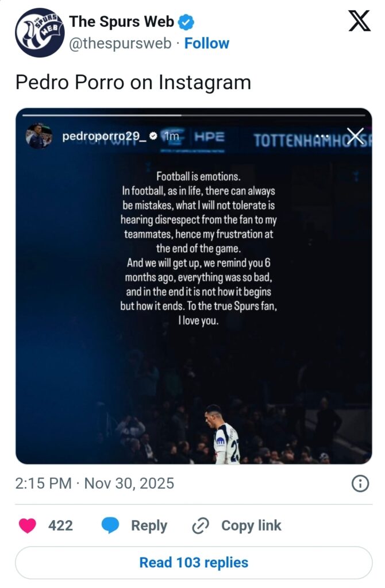Screen dimensions: 385x588
Task: Click The Spurs Web profile avatar
Action: [x=36, y=33]
